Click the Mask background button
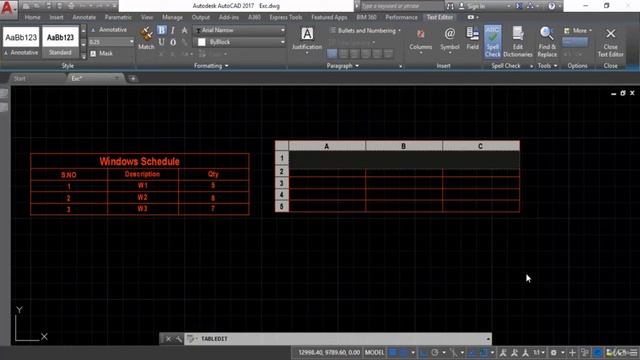Screen dimensions: 640x360 (101, 53)
